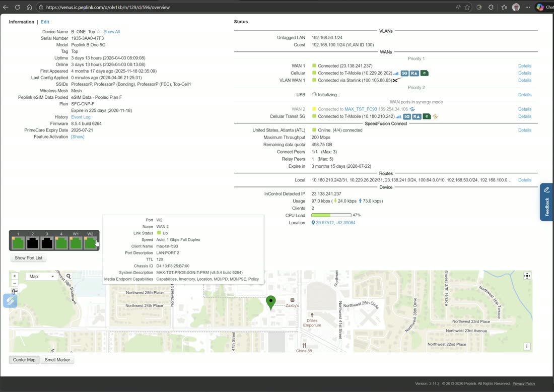Image resolution: width=554 pixels, height=392 pixels.
Task: Open Details for WAN 1
Action: [x=525, y=66]
